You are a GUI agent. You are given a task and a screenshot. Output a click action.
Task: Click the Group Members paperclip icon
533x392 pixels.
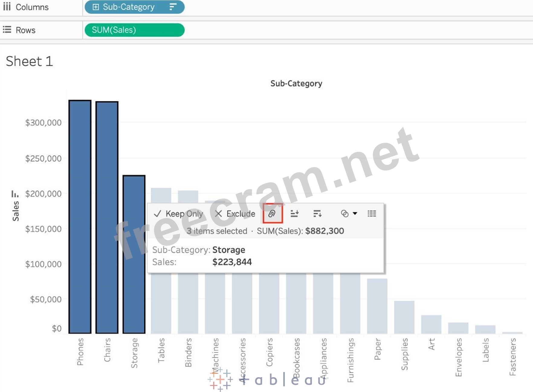pos(272,214)
